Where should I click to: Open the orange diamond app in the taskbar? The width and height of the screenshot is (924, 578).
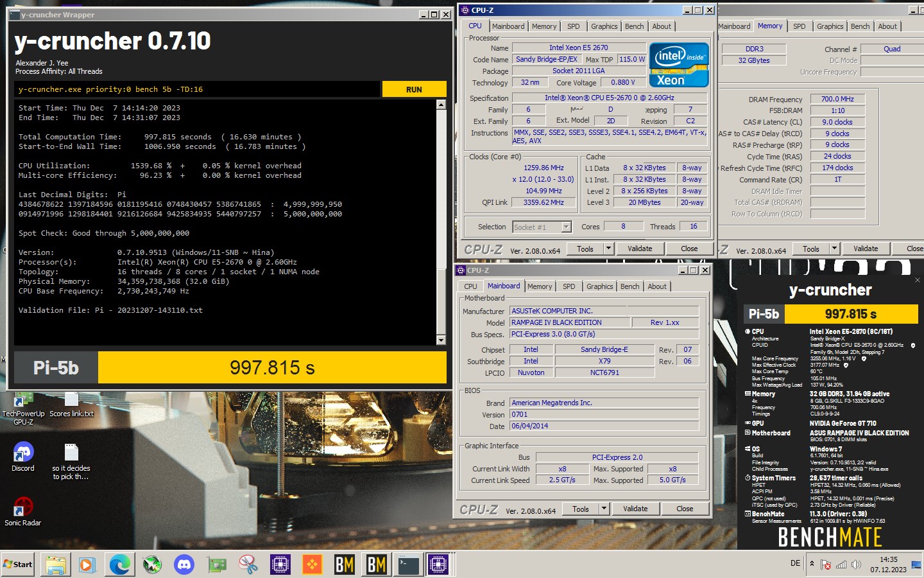pos(312,565)
